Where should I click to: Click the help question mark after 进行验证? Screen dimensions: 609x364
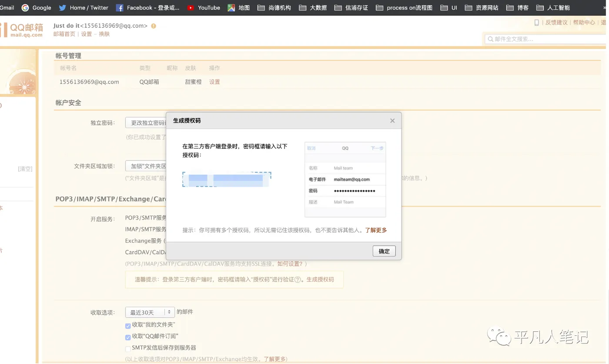[298, 280]
